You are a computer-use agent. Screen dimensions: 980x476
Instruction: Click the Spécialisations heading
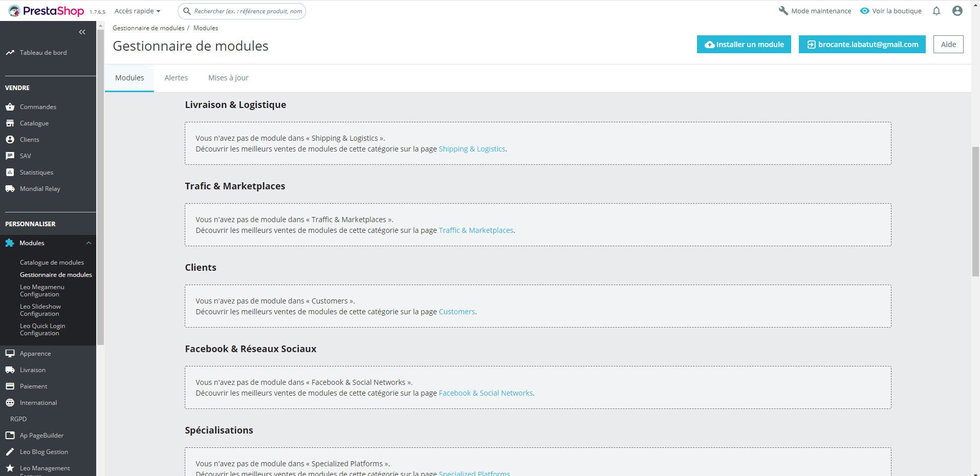point(219,430)
